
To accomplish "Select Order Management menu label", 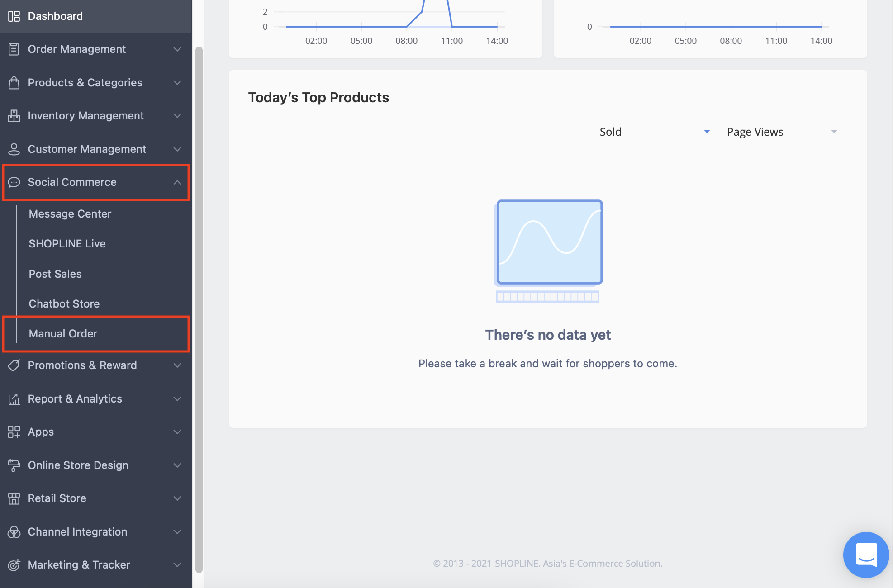I will tap(77, 49).
